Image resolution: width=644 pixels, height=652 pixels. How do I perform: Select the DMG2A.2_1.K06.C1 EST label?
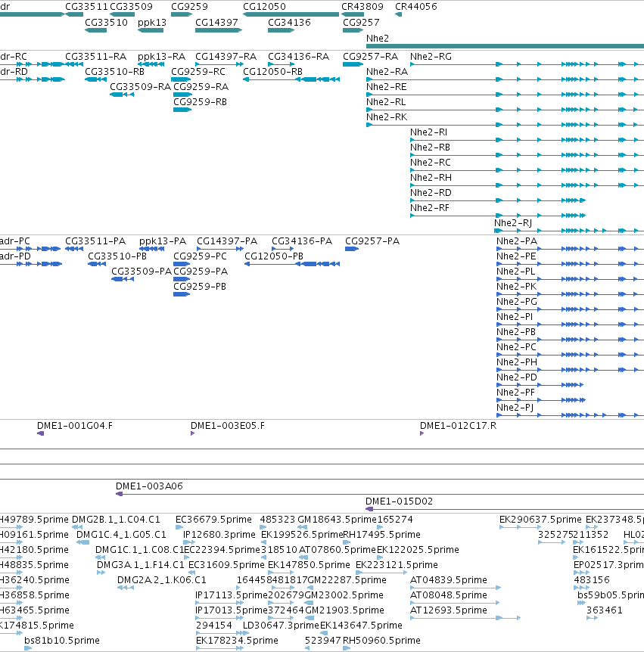click(162, 579)
